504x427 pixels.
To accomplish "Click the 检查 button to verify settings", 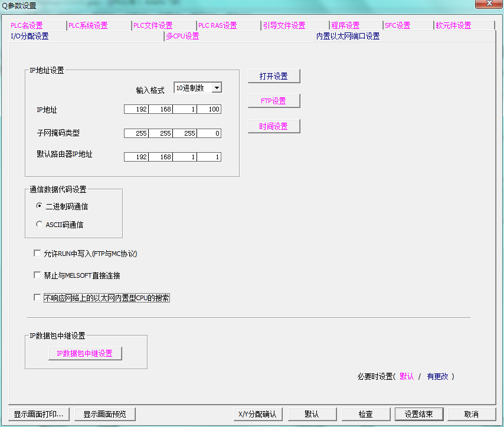I will pos(365,414).
